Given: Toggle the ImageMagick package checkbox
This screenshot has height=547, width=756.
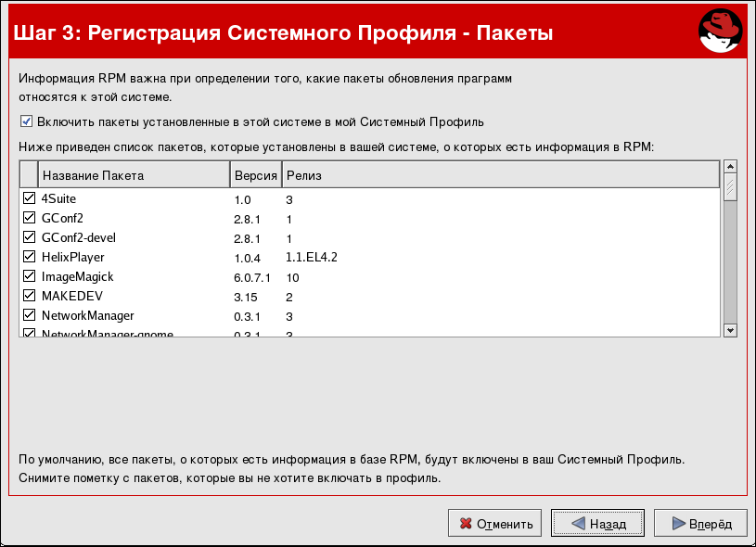Looking at the screenshot, I should 29,276.
